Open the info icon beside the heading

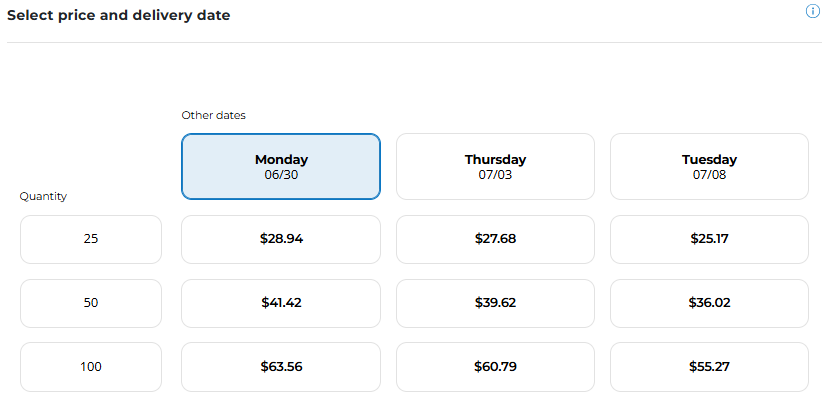(813, 12)
